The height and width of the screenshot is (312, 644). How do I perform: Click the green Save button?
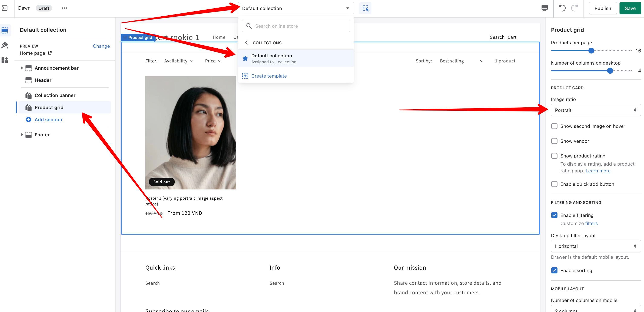[630, 8]
